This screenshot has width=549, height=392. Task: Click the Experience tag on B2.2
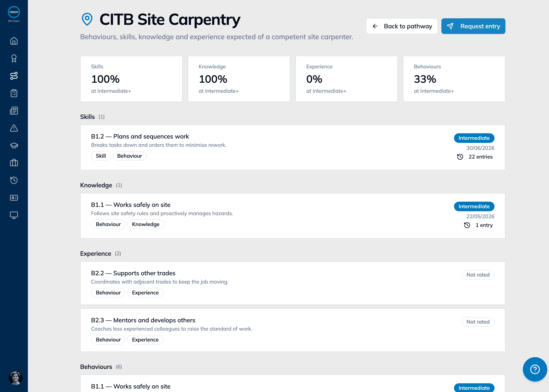145,292
